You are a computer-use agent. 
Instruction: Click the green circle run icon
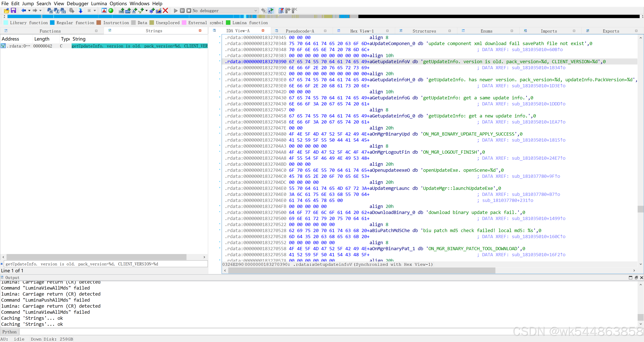pos(111,11)
